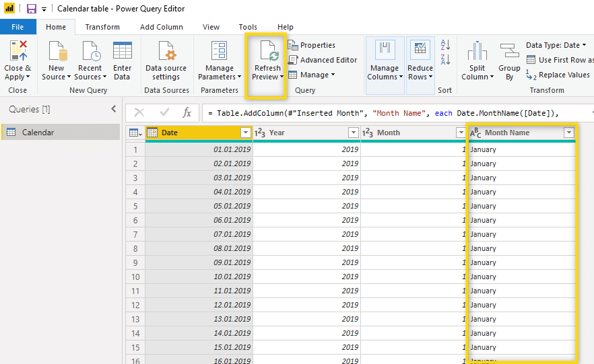Open Date column filter dropdown
Screen dimensions: 594x364
[245, 133]
